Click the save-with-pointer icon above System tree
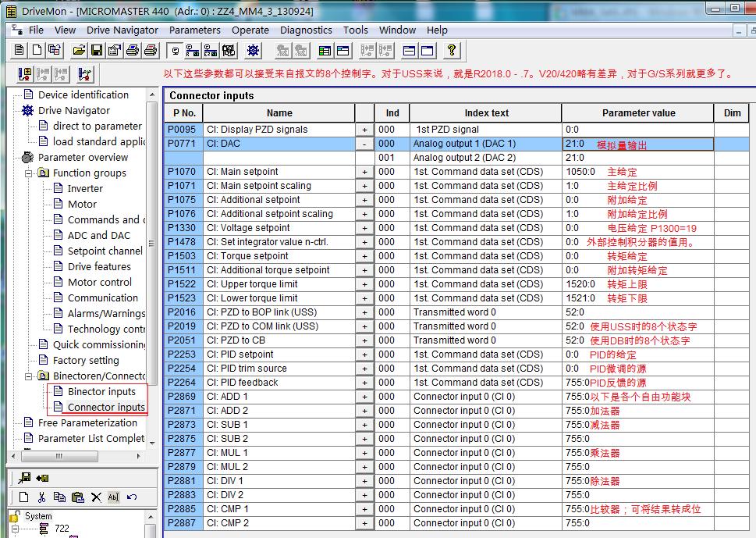Image resolution: width=756 pixels, height=538 pixels. [24, 478]
